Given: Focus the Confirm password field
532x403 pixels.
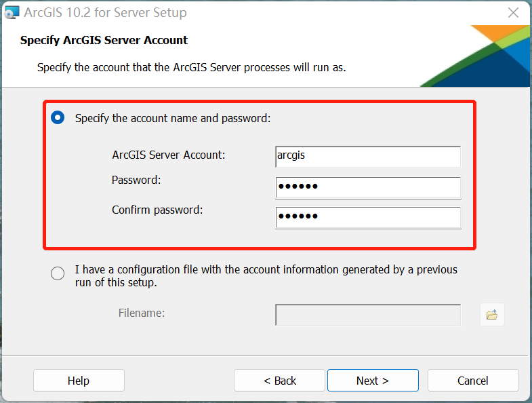Looking at the screenshot, I should pos(368,218).
